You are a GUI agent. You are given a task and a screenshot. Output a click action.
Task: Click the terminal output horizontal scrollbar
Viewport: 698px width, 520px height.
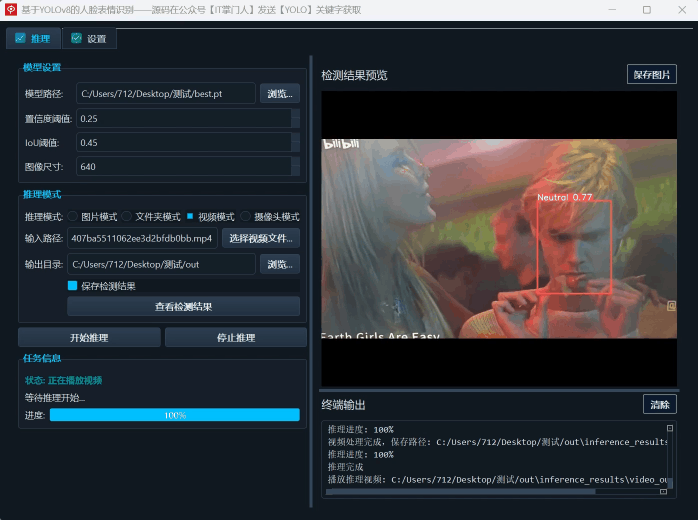[461, 492]
